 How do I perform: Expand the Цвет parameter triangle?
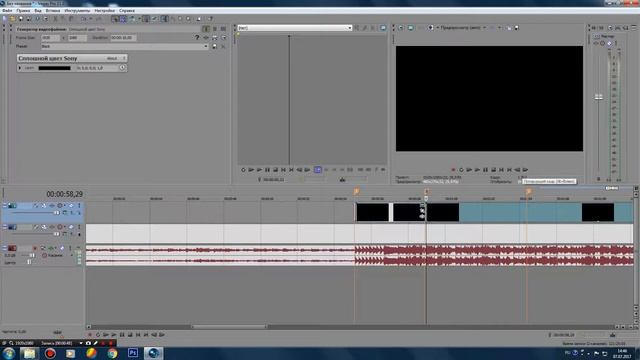coord(20,68)
